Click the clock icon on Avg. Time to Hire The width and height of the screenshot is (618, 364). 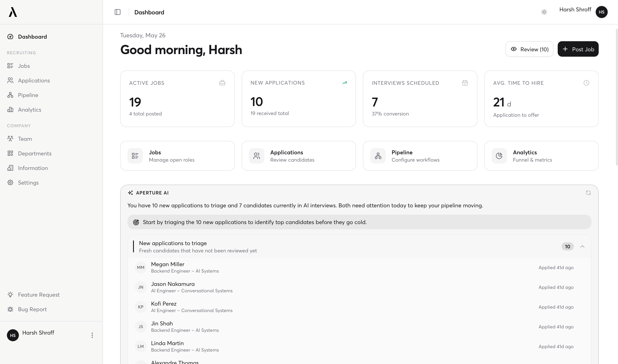[x=586, y=83]
